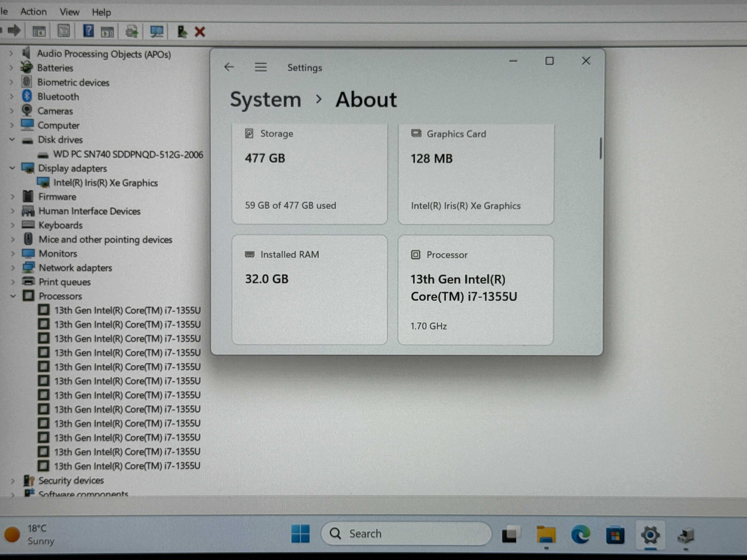Click the Processor card showing i7-1355U
Screen dimensions: 747x560
(x=475, y=290)
